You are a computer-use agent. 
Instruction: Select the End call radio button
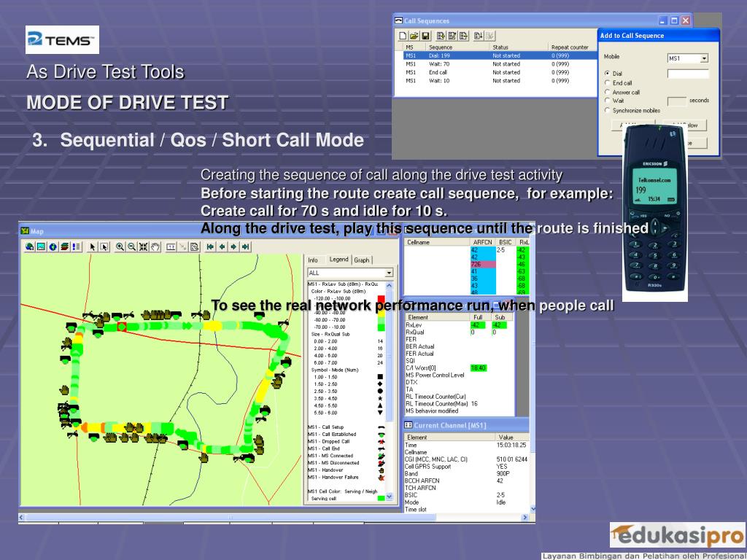click(x=608, y=82)
